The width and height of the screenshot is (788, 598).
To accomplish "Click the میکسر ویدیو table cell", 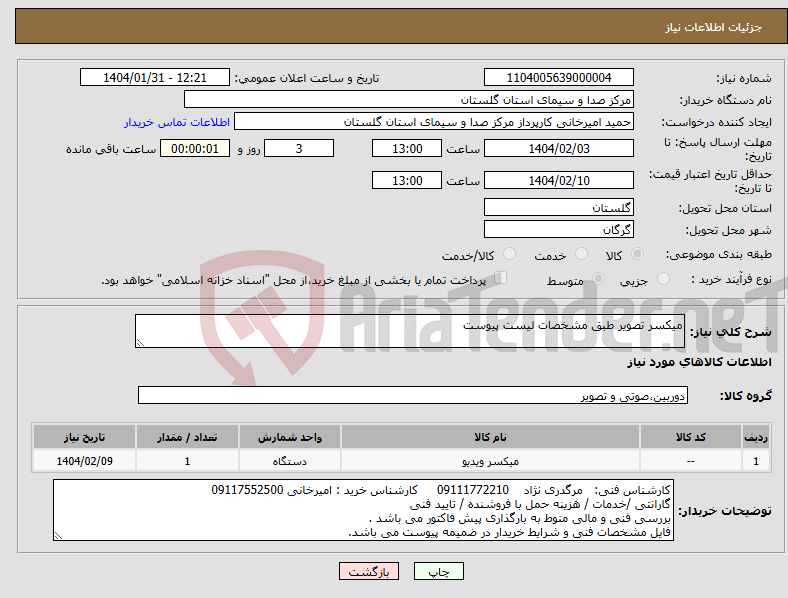I will click(490, 461).
